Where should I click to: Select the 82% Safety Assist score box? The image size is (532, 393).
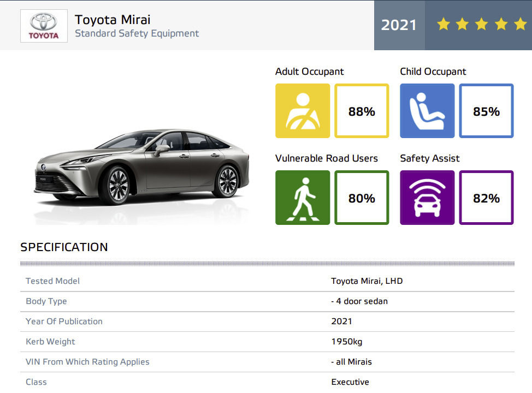(486, 198)
